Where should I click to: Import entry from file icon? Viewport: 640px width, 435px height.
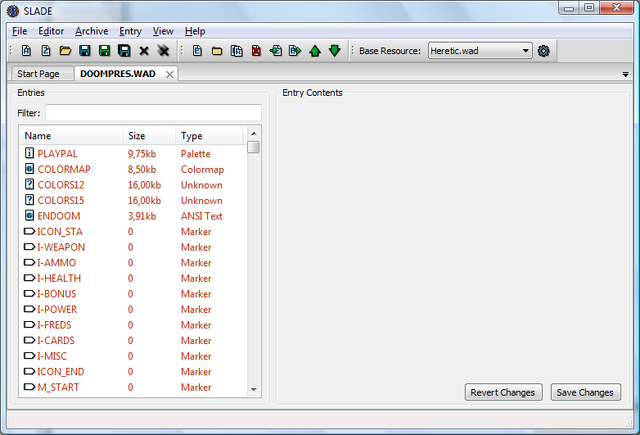coord(276,51)
